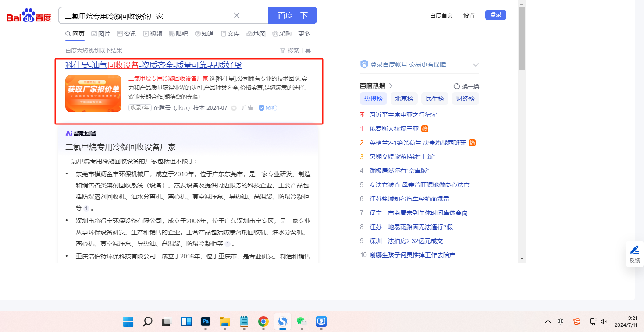644x332 pixels.
Task: Open the 百度热搜 heading link
Action: click(x=377, y=86)
